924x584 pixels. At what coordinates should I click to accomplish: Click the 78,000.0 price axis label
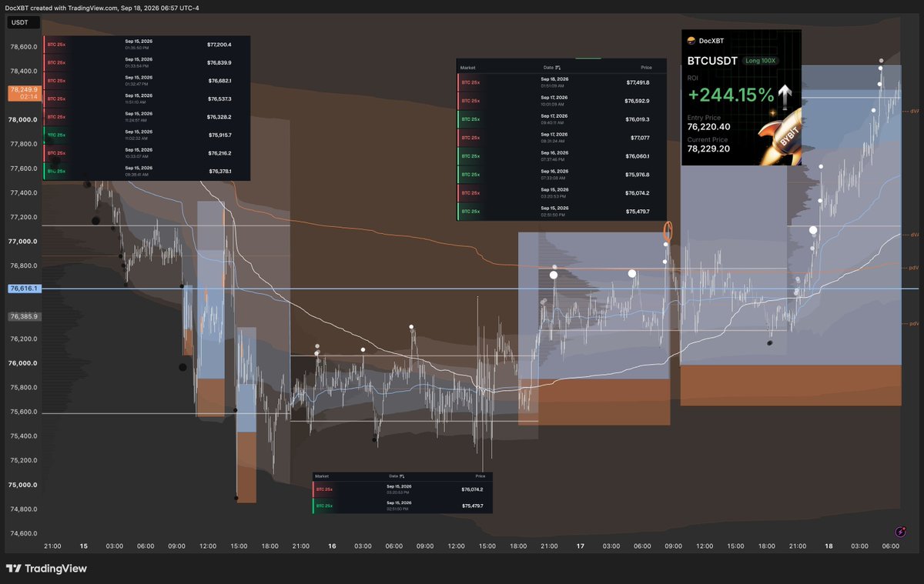pos(22,120)
